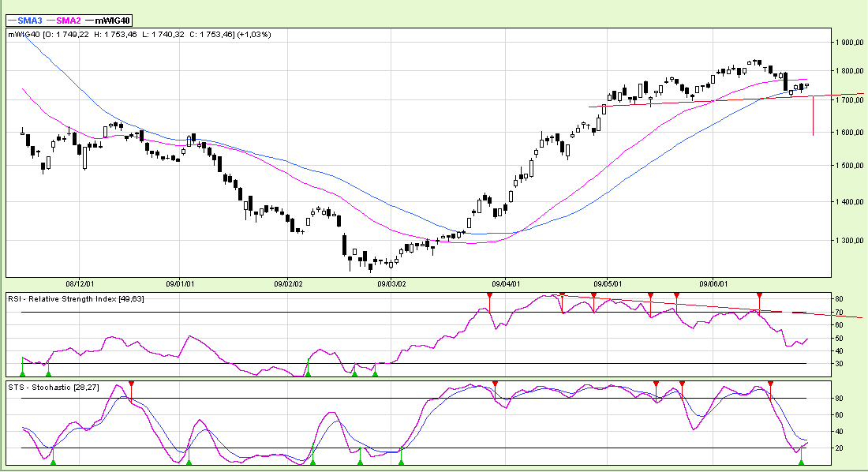Click the 09/04/01 date axis label

click(x=505, y=283)
